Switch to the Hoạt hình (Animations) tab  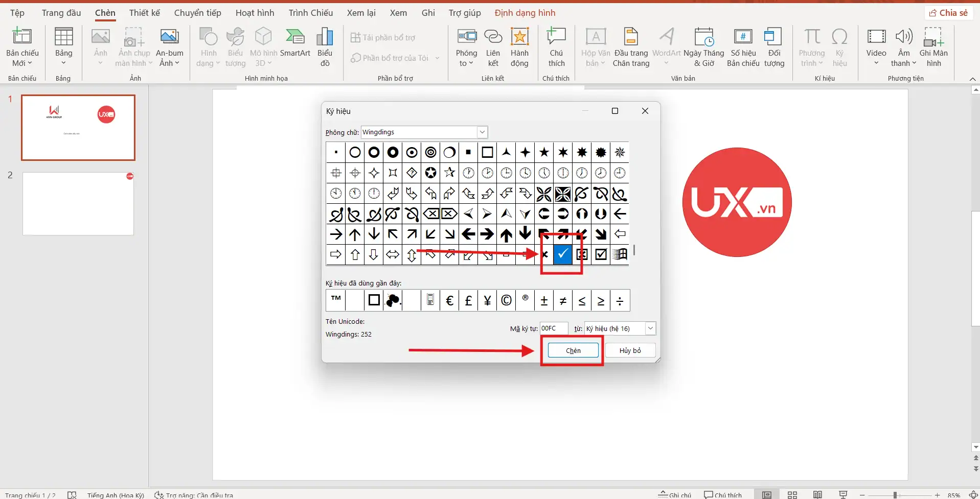(255, 13)
